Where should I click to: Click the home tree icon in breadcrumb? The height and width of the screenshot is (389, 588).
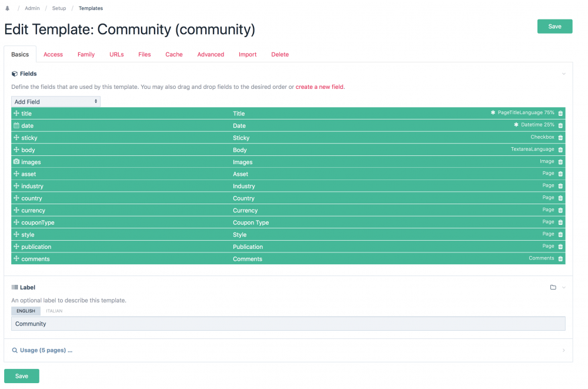(7, 8)
